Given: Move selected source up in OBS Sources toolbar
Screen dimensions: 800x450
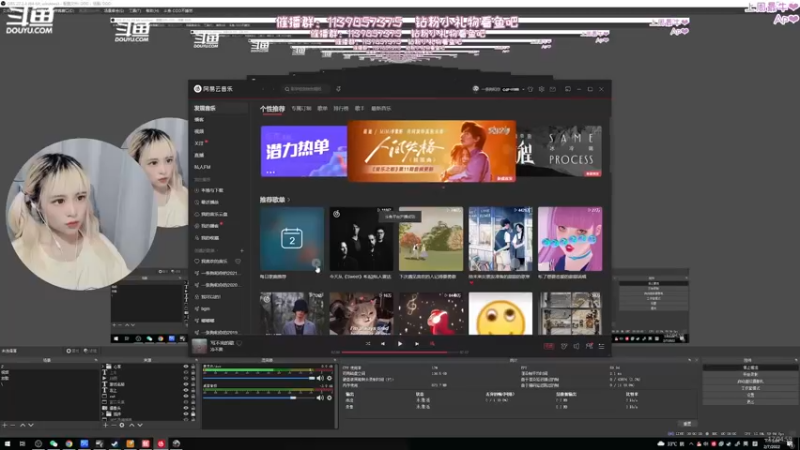Looking at the screenshot, I should (132, 425).
